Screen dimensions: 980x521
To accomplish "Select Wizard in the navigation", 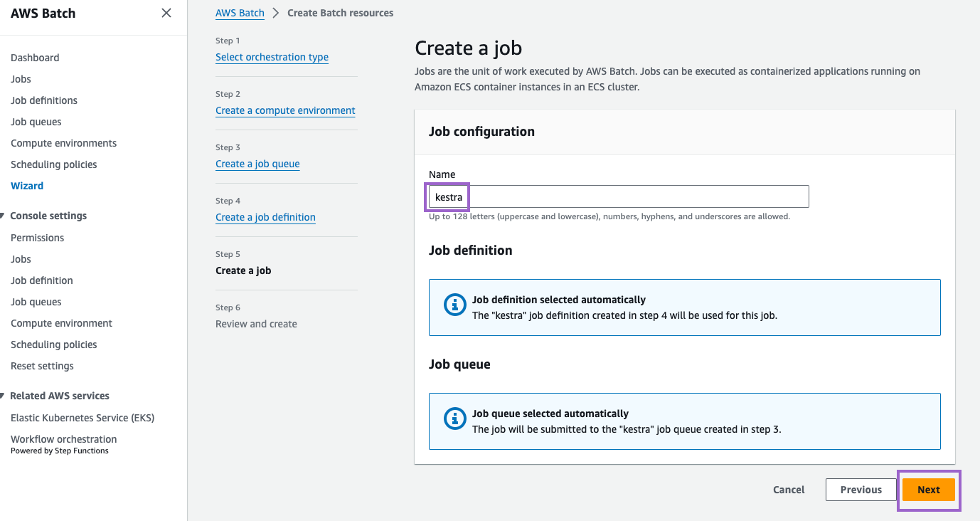I will click(27, 186).
